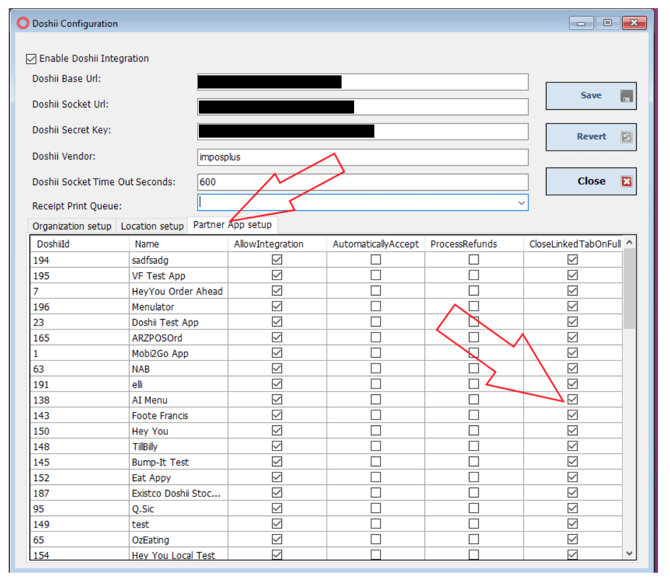Uncheck CloseLinkedTabOnFull for Eat Appy
Image resolution: width=670 pixels, height=580 pixels.
click(573, 477)
